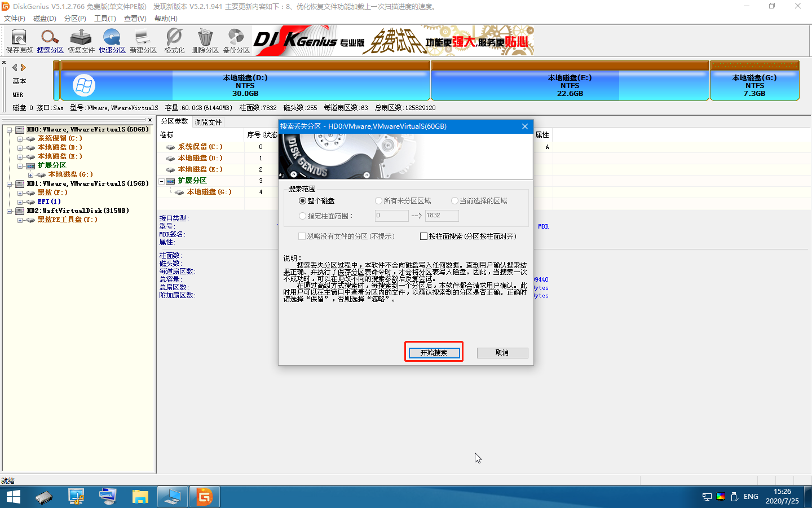Go to the next disk with the orange right arrow
The height and width of the screenshot is (508, 812).
[x=23, y=67]
